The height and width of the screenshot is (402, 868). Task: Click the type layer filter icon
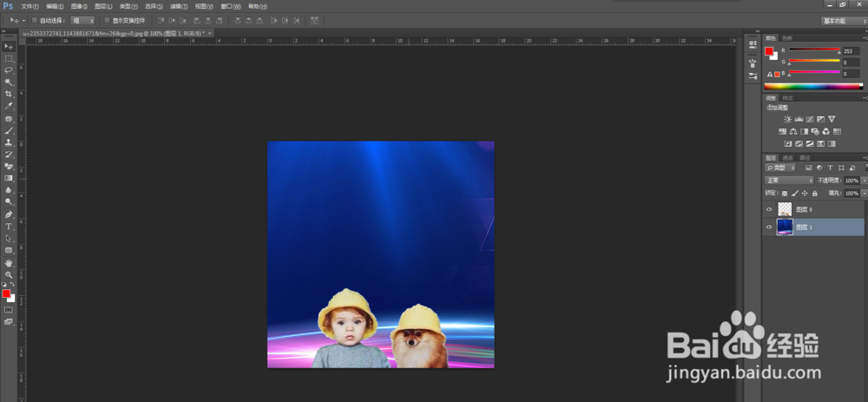830,168
